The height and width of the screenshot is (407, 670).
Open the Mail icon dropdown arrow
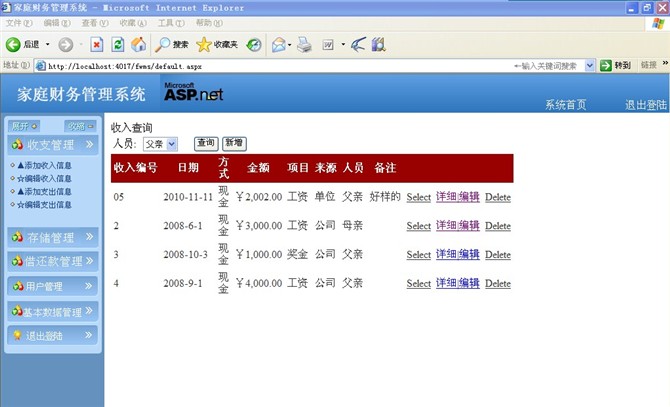(x=290, y=44)
